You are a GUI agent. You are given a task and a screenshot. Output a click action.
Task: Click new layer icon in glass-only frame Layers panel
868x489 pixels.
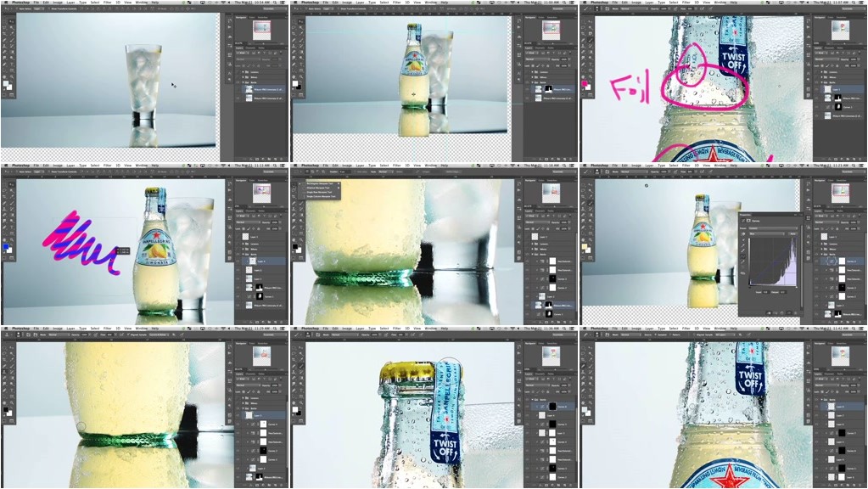pyautogui.click(x=275, y=159)
